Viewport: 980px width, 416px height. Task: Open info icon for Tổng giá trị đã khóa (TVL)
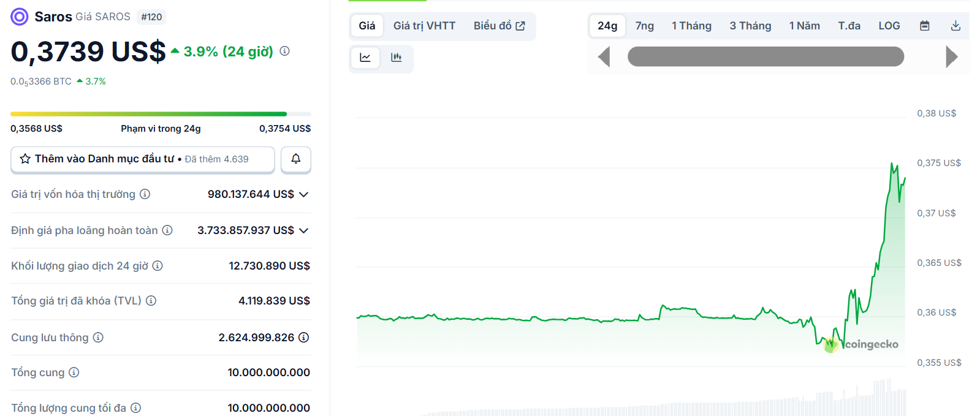[x=151, y=301]
